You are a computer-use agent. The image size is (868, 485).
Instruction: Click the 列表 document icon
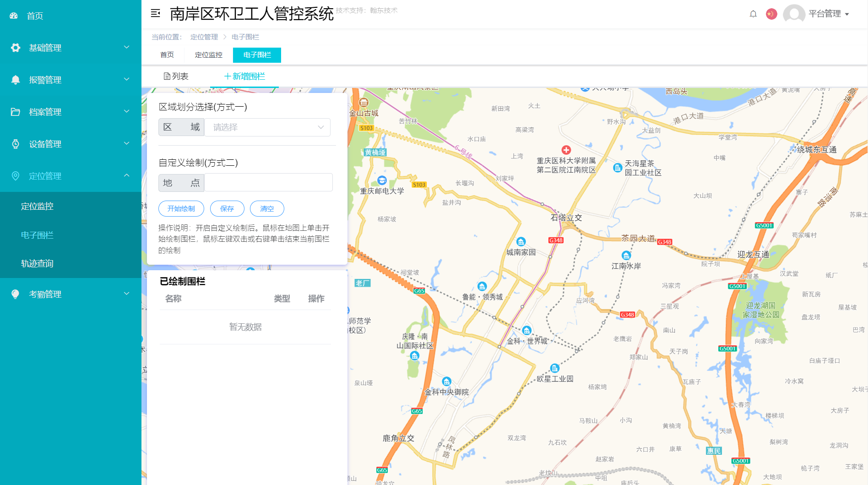pos(167,76)
